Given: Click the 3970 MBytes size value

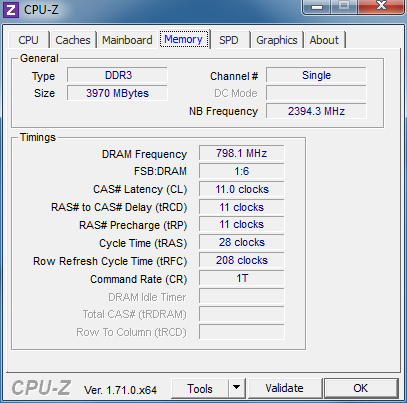Looking at the screenshot, I should 117,93.
